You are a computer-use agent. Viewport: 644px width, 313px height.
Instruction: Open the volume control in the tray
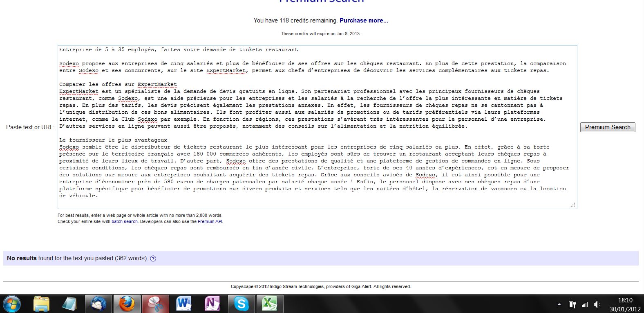597,304
